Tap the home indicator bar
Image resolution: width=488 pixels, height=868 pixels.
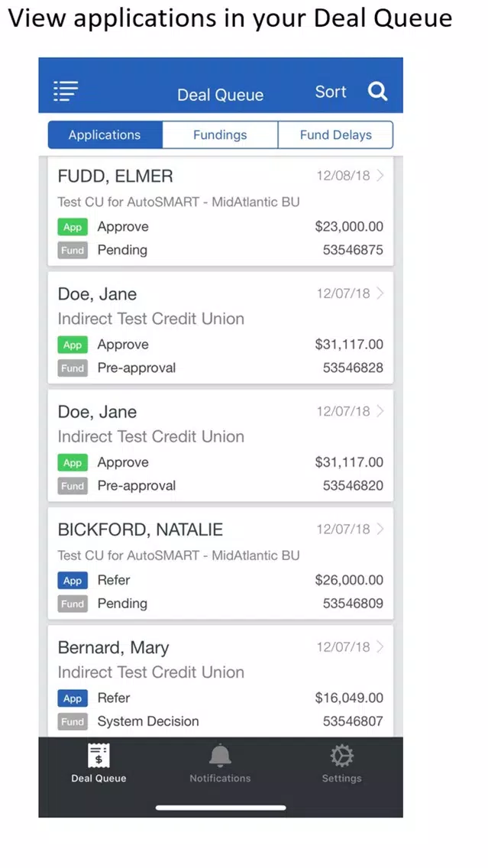pos(221,808)
